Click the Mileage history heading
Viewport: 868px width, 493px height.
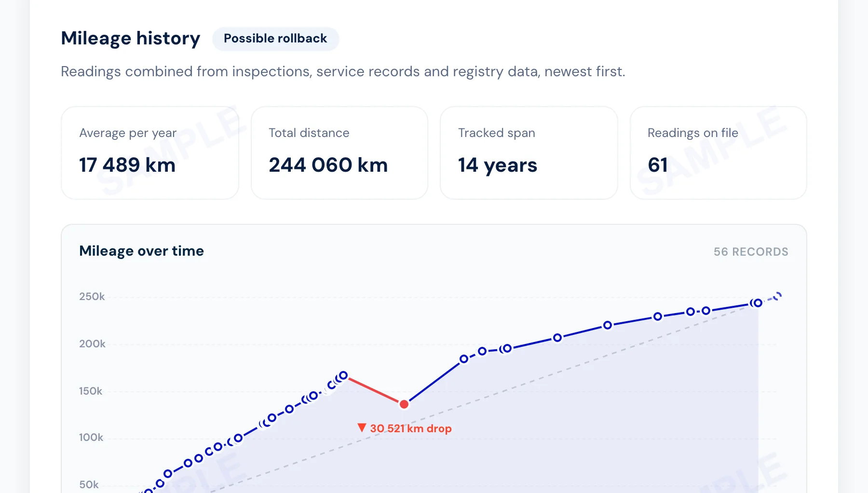point(131,38)
